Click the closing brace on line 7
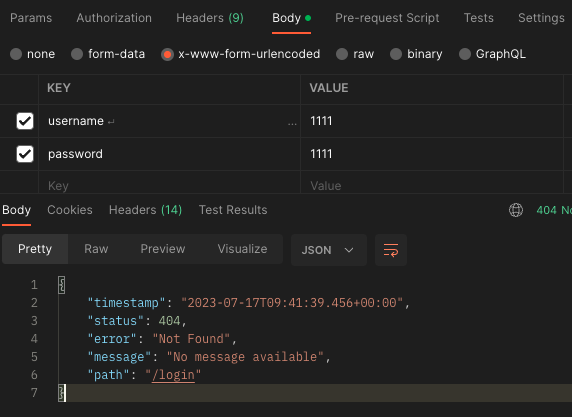572x417 pixels. click(62, 393)
